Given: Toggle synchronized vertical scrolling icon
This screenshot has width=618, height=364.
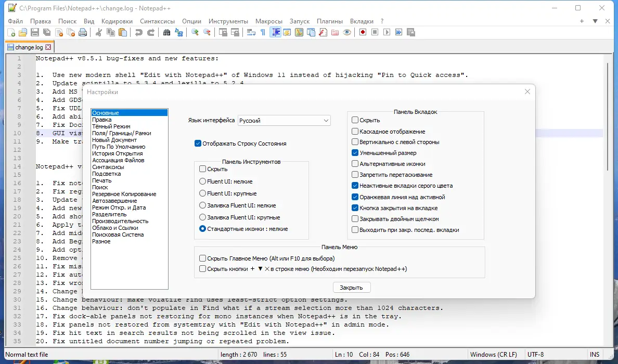Looking at the screenshot, I should click(x=223, y=32).
